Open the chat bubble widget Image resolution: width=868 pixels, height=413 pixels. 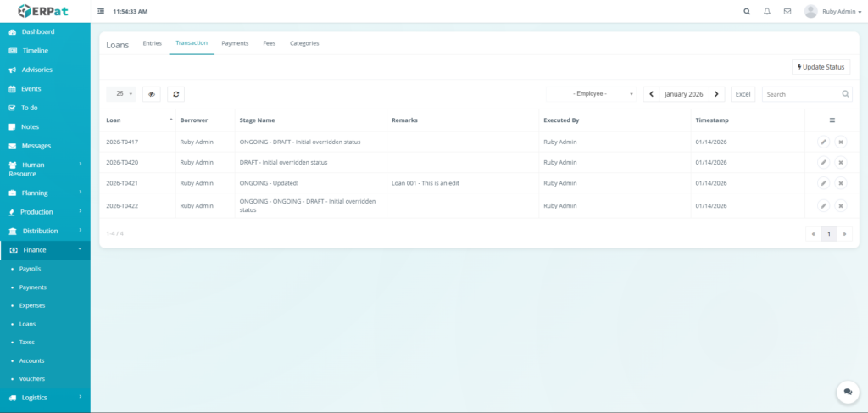pos(847,391)
